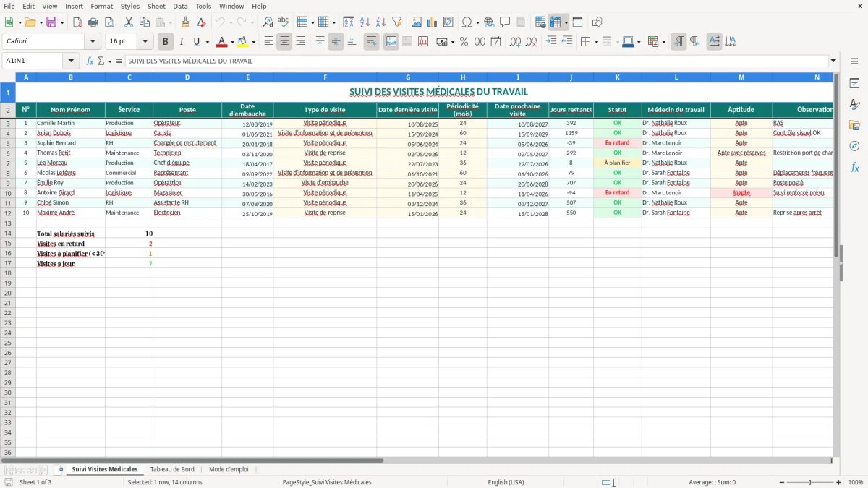Open the Background Color dropdown arrow

click(x=253, y=42)
